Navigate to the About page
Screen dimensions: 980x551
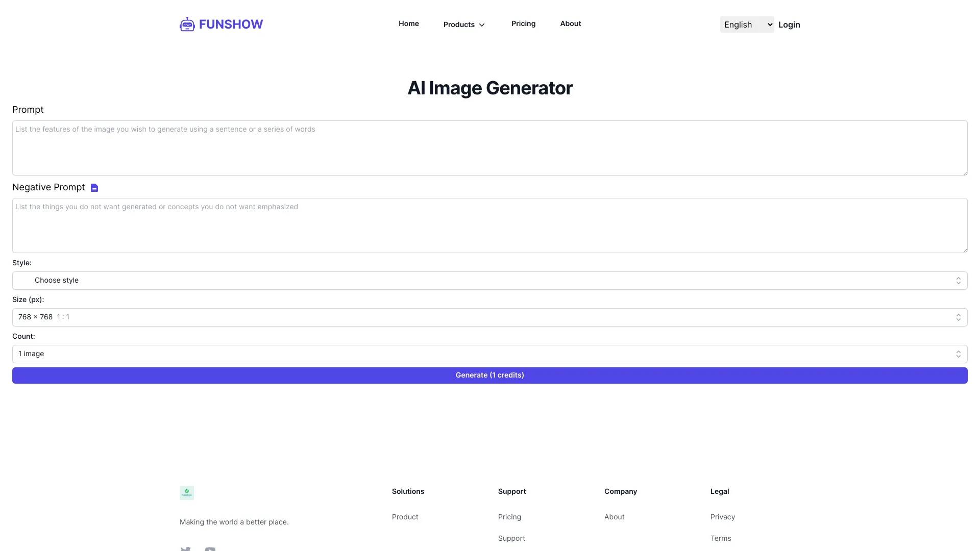[571, 23]
